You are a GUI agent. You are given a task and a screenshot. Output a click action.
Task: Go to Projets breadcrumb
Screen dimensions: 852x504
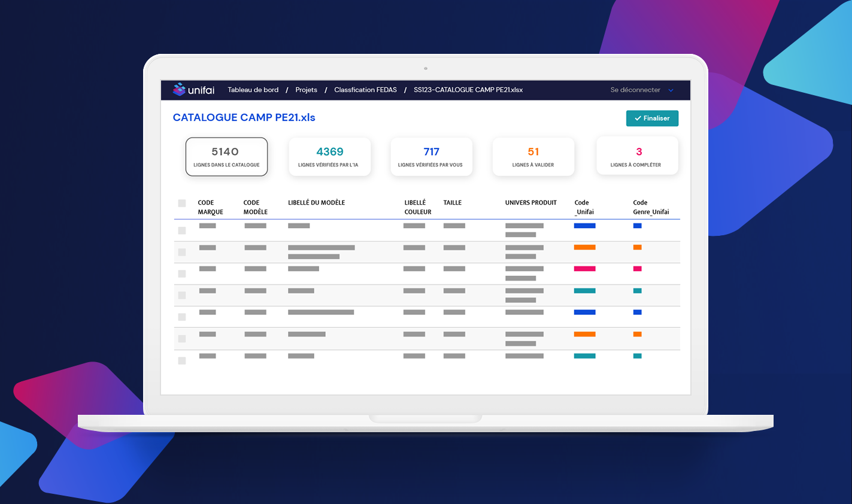click(x=306, y=90)
